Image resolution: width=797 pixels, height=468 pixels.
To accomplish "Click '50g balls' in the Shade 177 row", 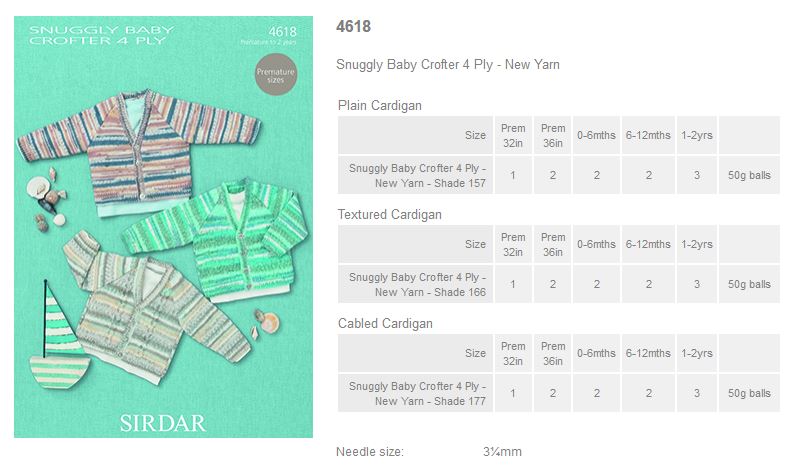I will (749, 393).
